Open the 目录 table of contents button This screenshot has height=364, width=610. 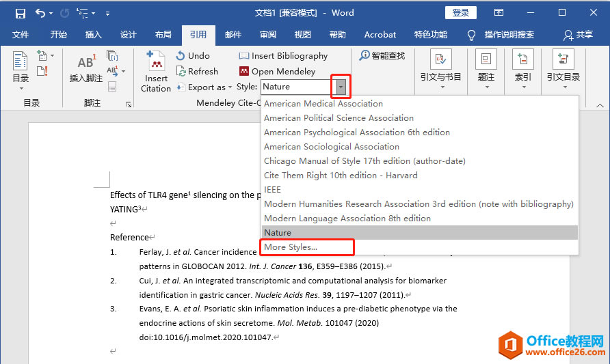21,71
